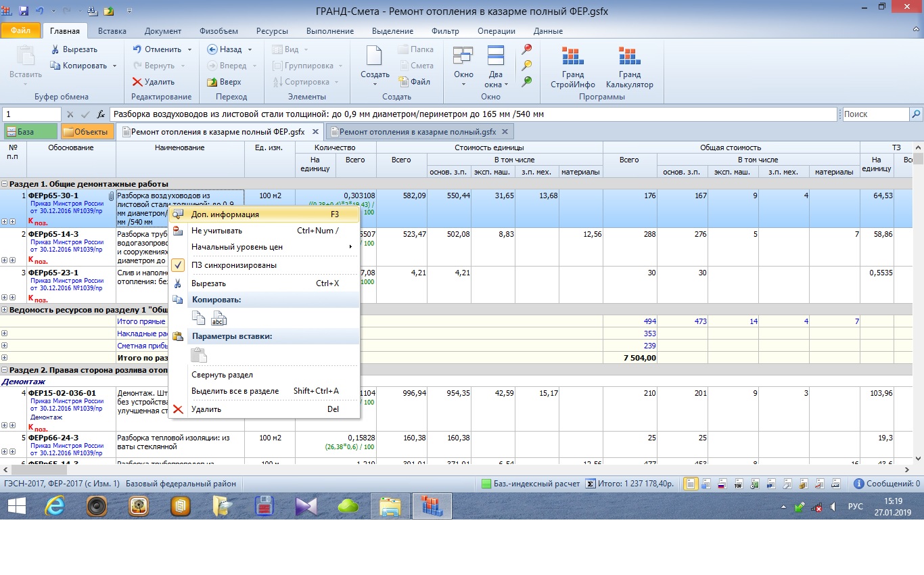Image resolution: width=924 pixels, height=575 pixels.
Task: Click the Поиск search field
Action: point(874,114)
